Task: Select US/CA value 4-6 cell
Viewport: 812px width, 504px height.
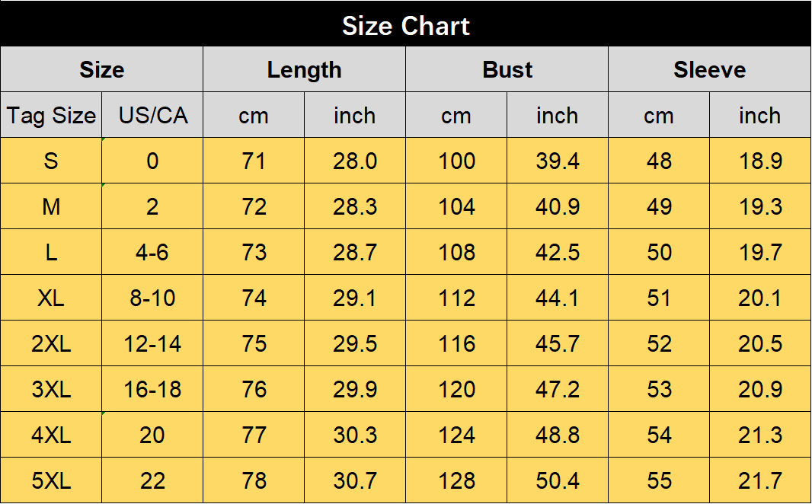Action: point(152,252)
